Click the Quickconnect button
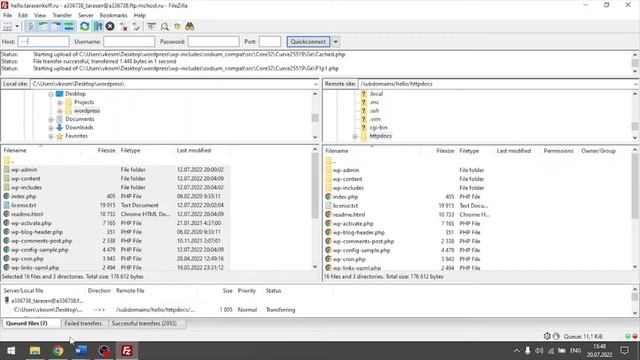Screen dimensions: 640x360 tap(308, 42)
